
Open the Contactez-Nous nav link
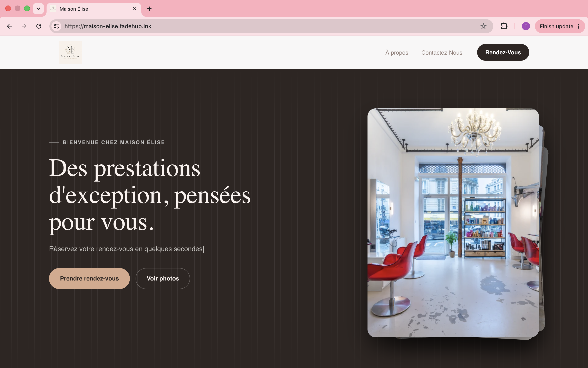[x=442, y=53]
